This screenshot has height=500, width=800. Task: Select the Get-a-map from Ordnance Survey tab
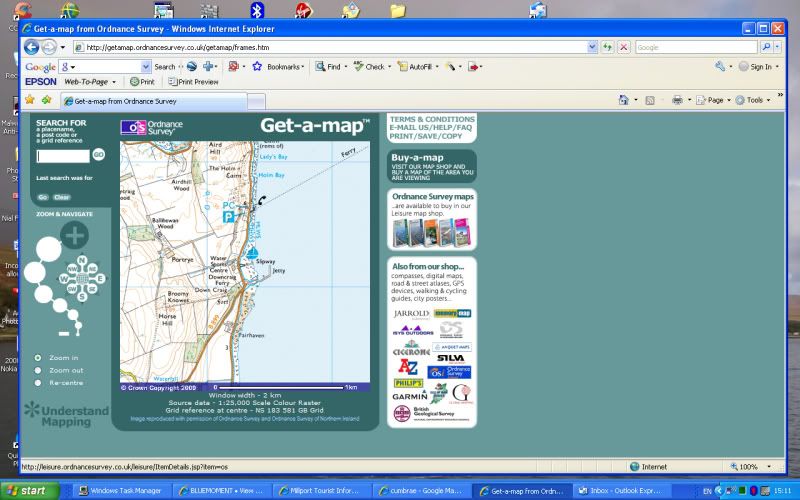click(x=154, y=101)
